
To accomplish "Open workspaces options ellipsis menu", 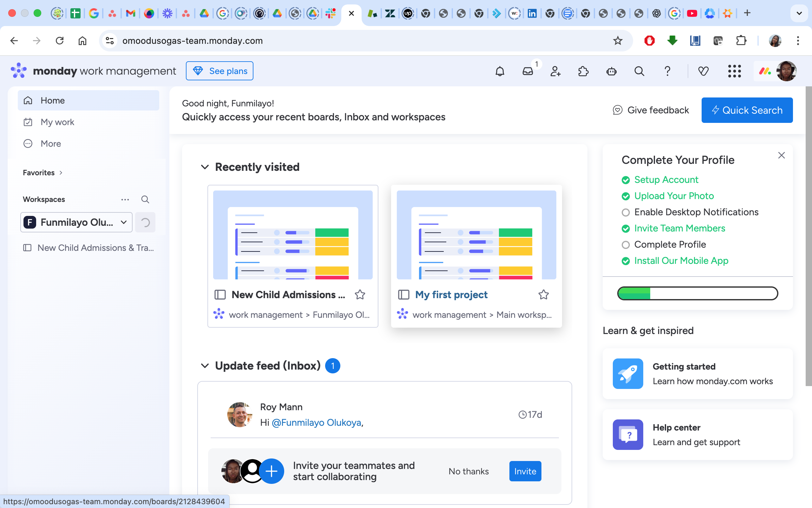I will [125, 200].
